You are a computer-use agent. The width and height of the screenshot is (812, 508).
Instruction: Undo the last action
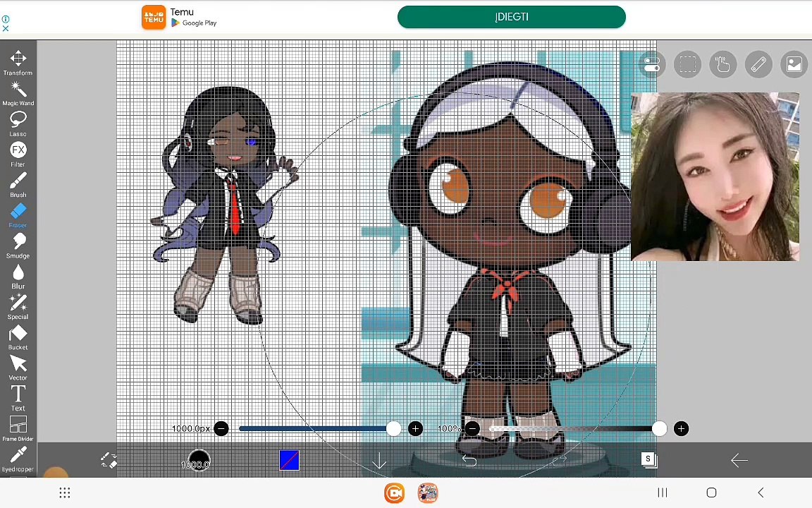pyautogui.click(x=469, y=460)
